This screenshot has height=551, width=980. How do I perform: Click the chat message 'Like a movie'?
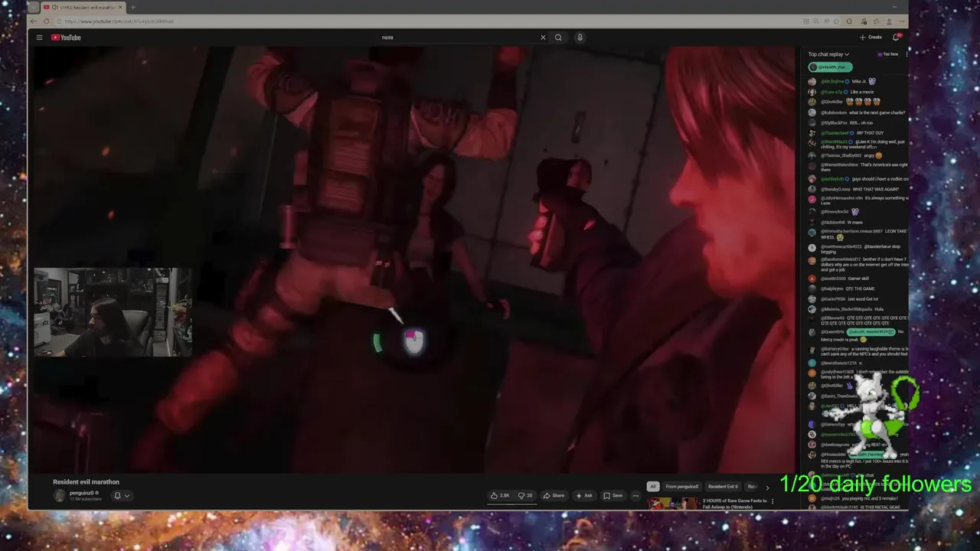coord(861,92)
